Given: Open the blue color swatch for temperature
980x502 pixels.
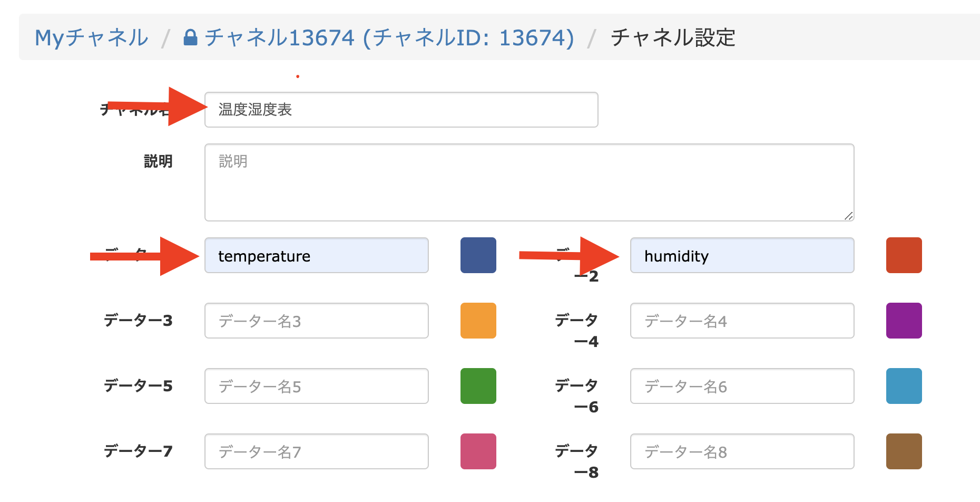Looking at the screenshot, I should (478, 255).
